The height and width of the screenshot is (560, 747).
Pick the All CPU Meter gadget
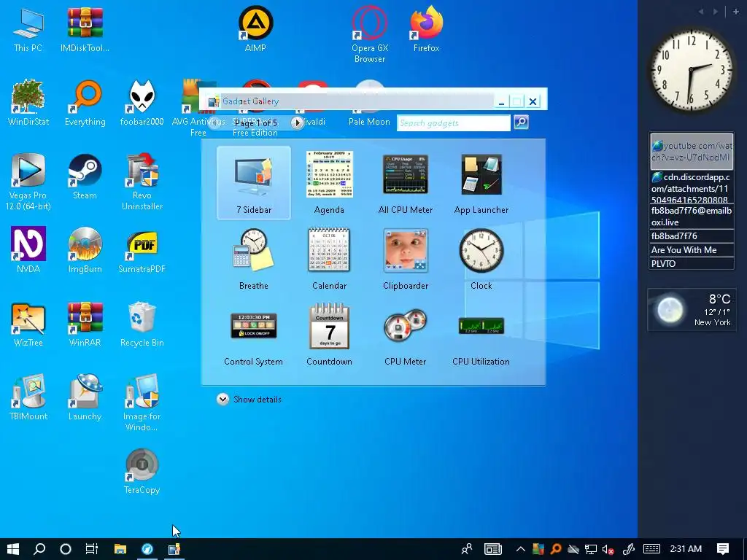(x=406, y=183)
